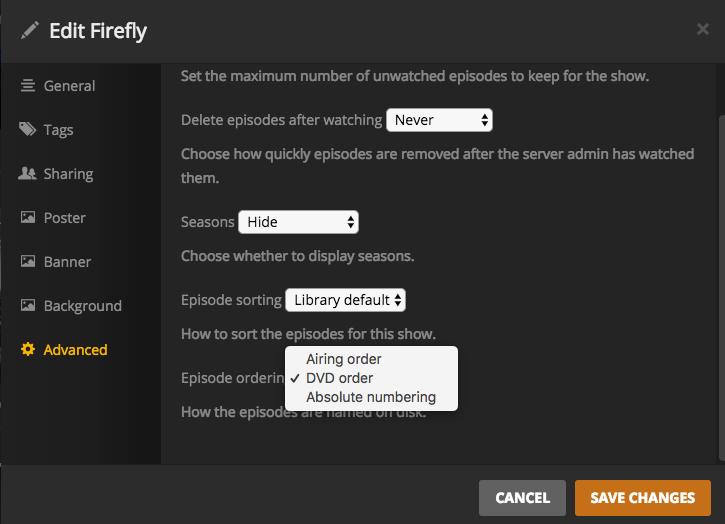Click the Sharing people icon
725x524 pixels.
tap(28, 174)
